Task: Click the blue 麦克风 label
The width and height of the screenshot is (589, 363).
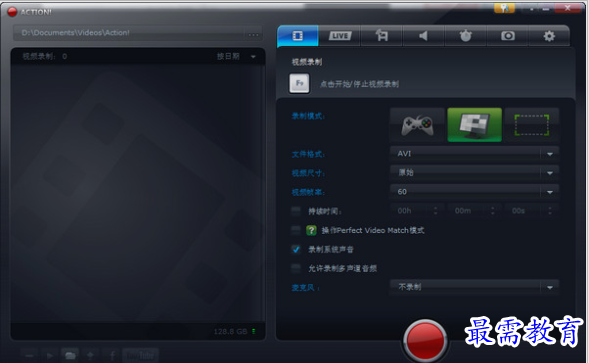Action: [305, 288]
